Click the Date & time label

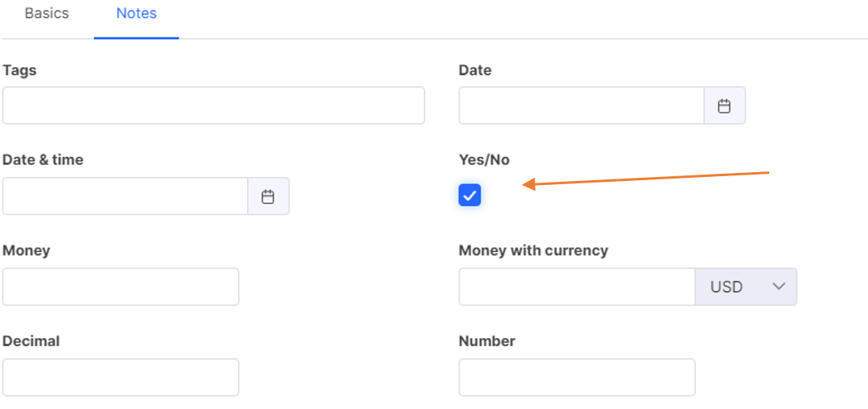[x=43, y=160]
